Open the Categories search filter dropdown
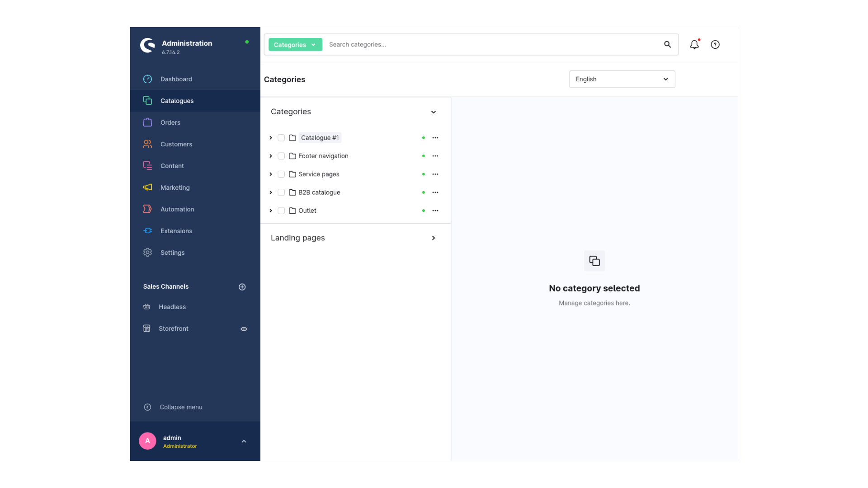The width and height of the screenshot is (868, 488). tap(295, 44)
